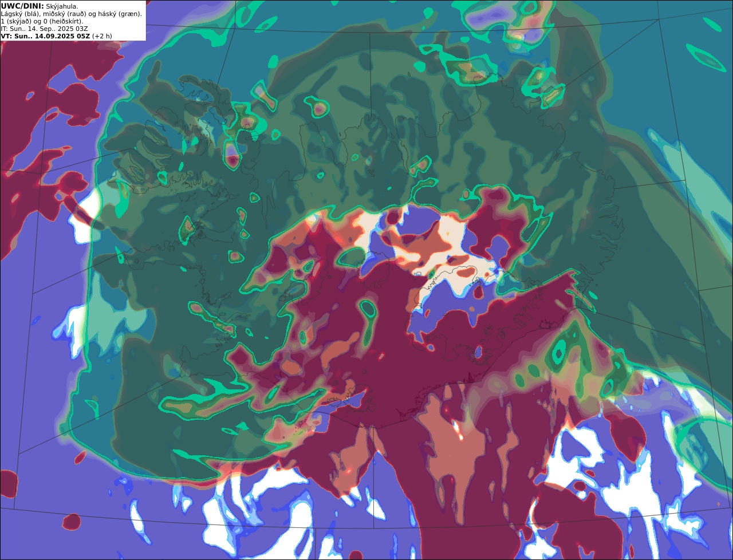Click the "UWC/DINI:" bold title text
The width and height of the screenshot is (733, 560).
(22, 6)
